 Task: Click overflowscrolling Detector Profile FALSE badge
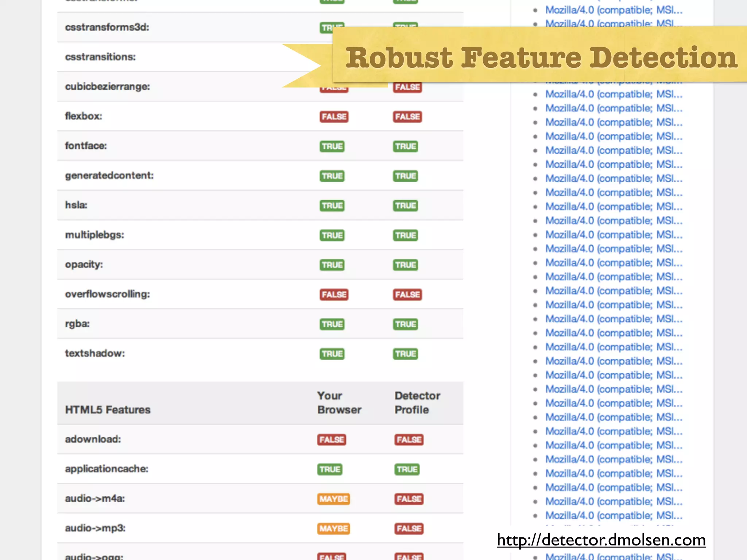tap(407, 295)
